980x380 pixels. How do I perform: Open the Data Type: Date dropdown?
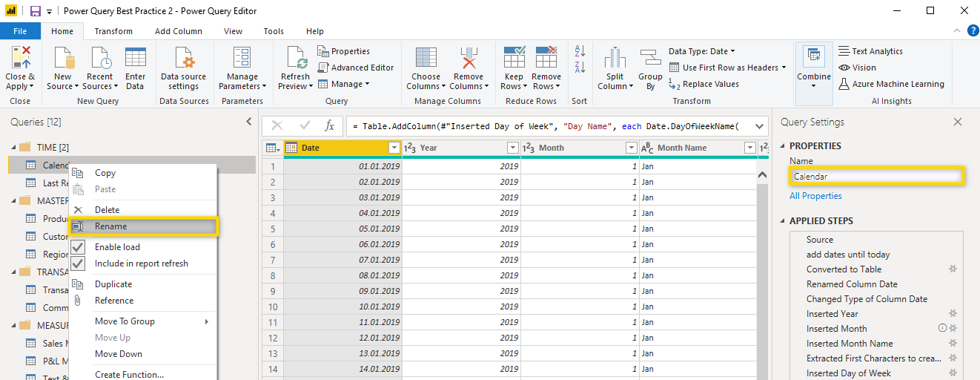click(x=702, y=51)
